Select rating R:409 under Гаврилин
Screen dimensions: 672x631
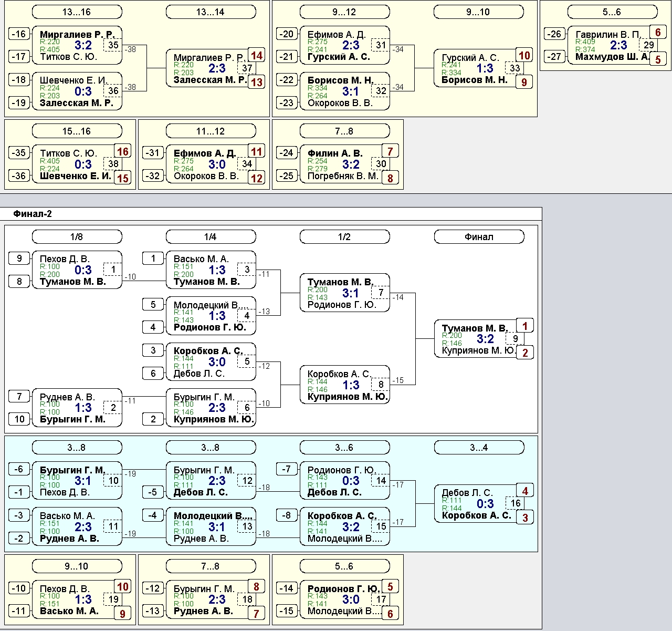click(585, 42)
